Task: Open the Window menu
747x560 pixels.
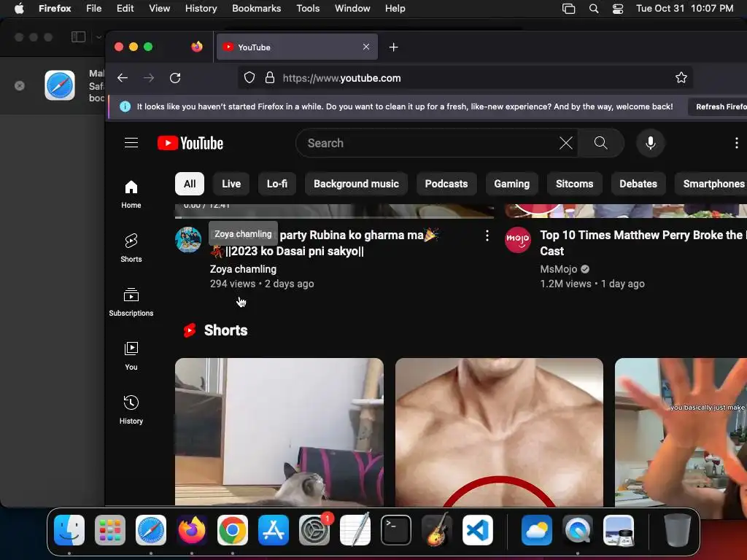Action: coord(352,9)
